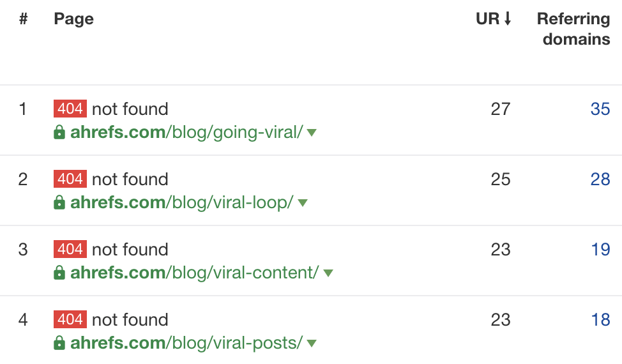Sort by the UR column header
The height and width of the screenshot is (364, 622).
(x=494, y=19)
